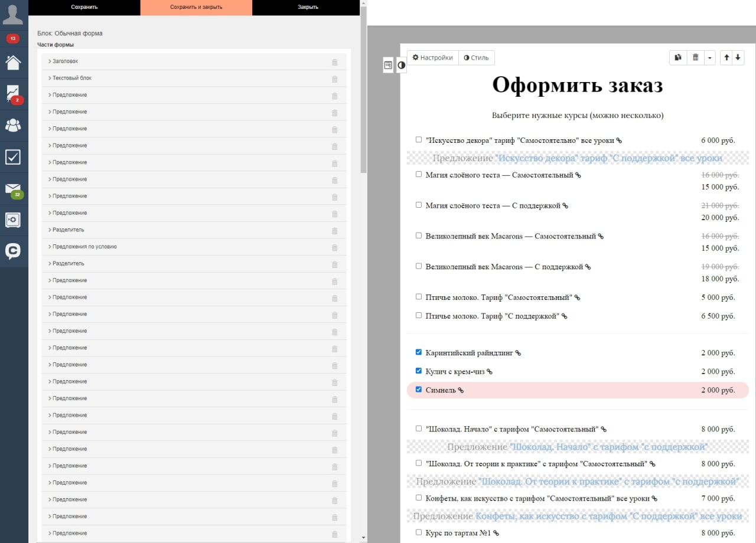Viewport: 756px width, 543px height.
Task: Click the 6 500 руб. price
Action: point(718,316)
